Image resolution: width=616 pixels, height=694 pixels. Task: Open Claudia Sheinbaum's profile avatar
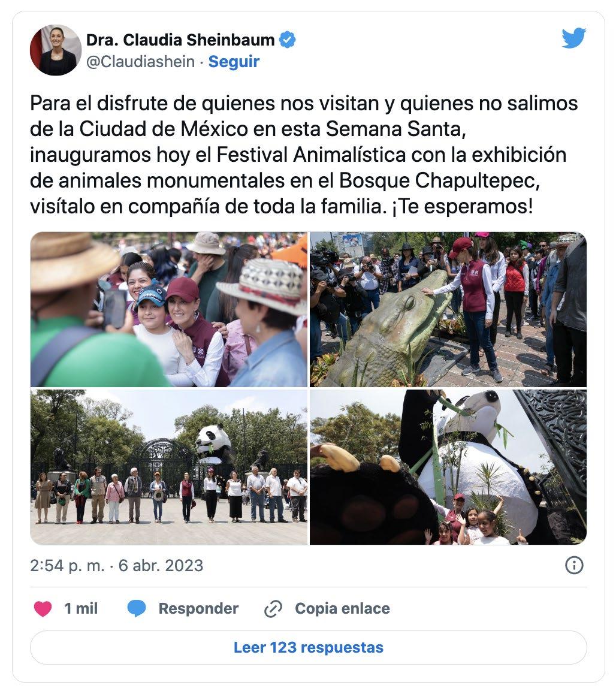(56, 50)
